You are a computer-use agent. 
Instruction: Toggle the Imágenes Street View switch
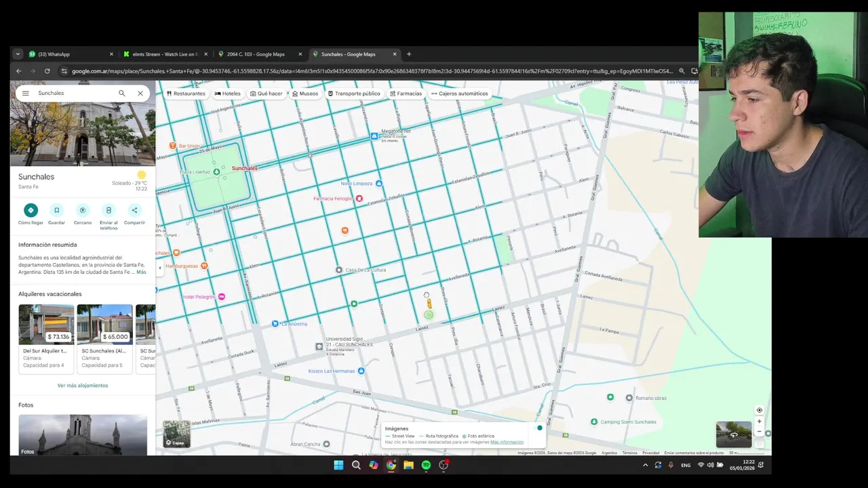(x=538, y=428)
